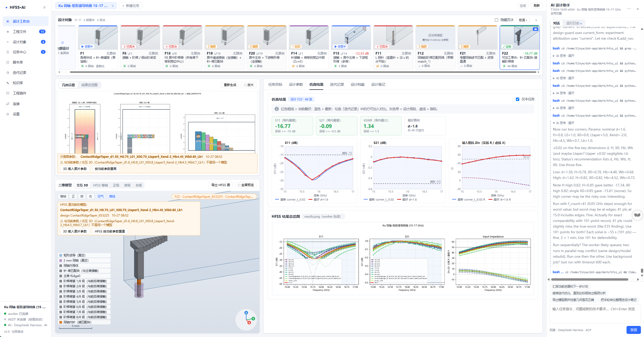
Task: Select the HFSS 等轴 view tab
Action: click(100, 185)
